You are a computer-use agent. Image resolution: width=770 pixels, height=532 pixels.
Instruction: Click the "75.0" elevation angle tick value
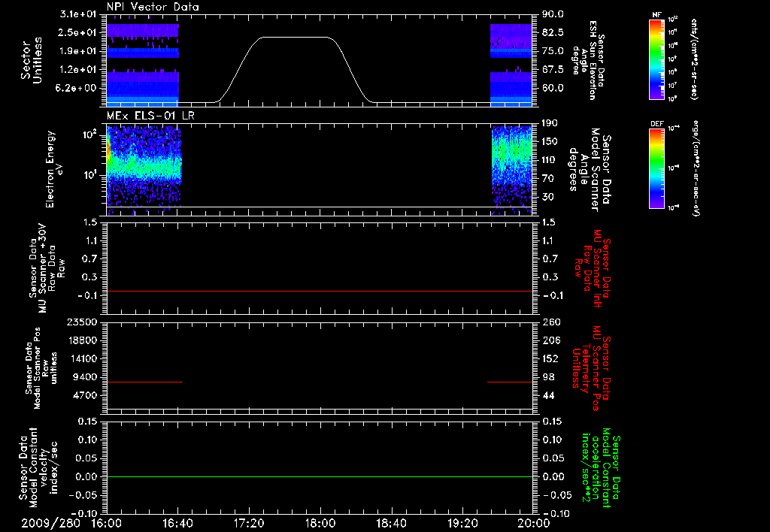553,51
